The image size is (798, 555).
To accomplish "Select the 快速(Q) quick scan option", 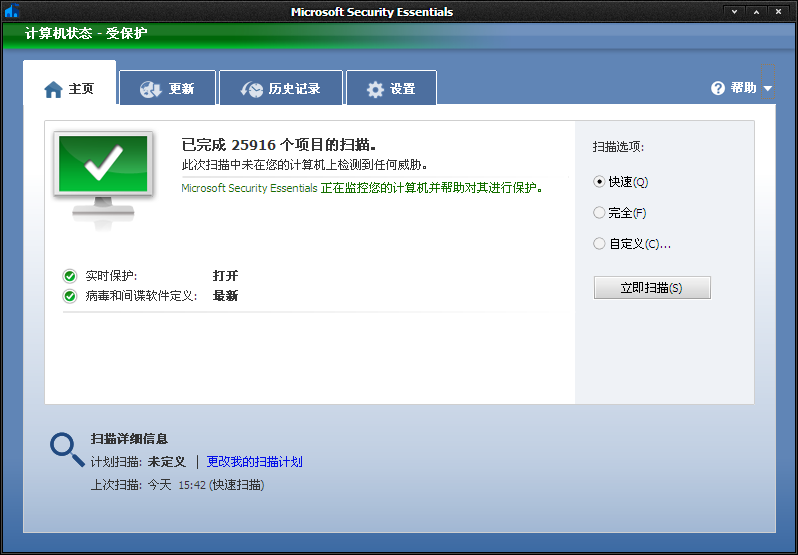I will point(620,182).
